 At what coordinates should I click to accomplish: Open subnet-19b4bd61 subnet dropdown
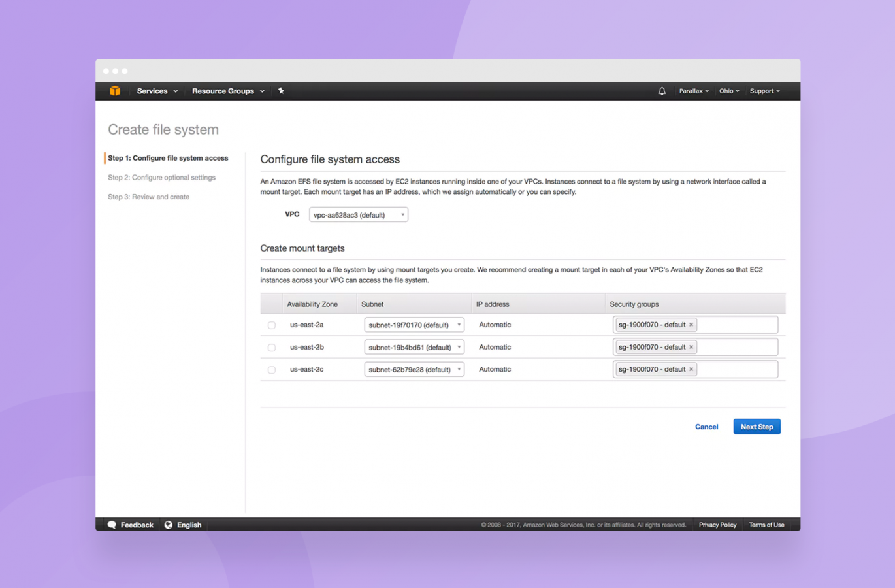coord(414,347)
